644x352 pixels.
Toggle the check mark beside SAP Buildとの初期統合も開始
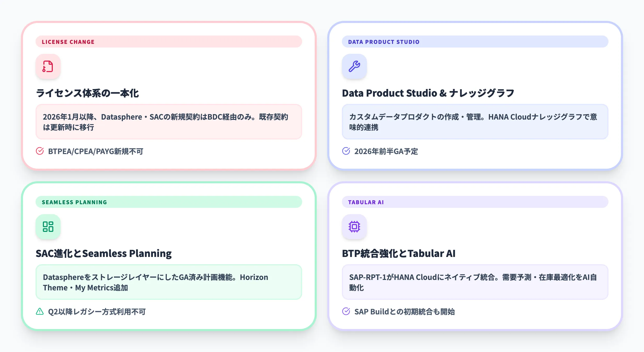pos(346,312)
